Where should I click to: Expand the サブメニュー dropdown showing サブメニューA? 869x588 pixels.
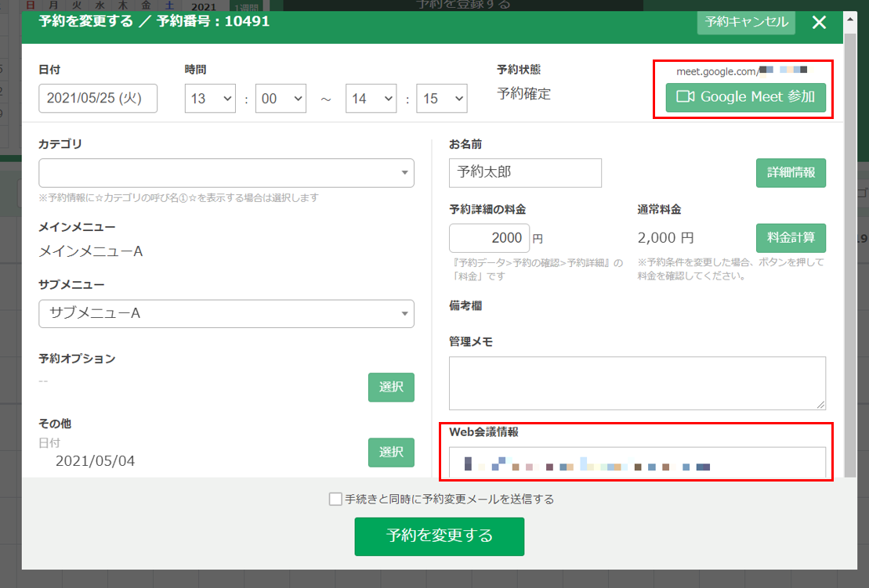226,313
